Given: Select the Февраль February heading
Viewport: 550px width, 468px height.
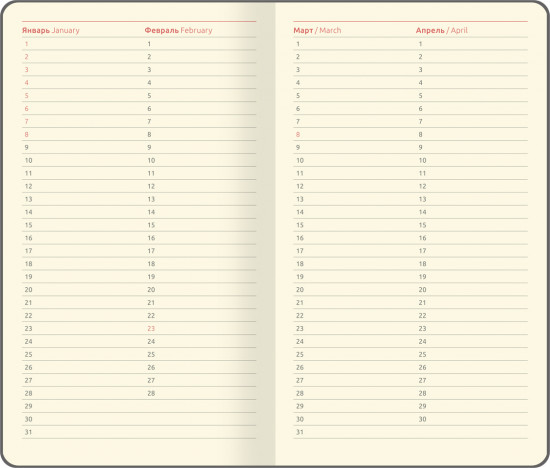Looking at the screenshot, I should (x=178, y=30).
